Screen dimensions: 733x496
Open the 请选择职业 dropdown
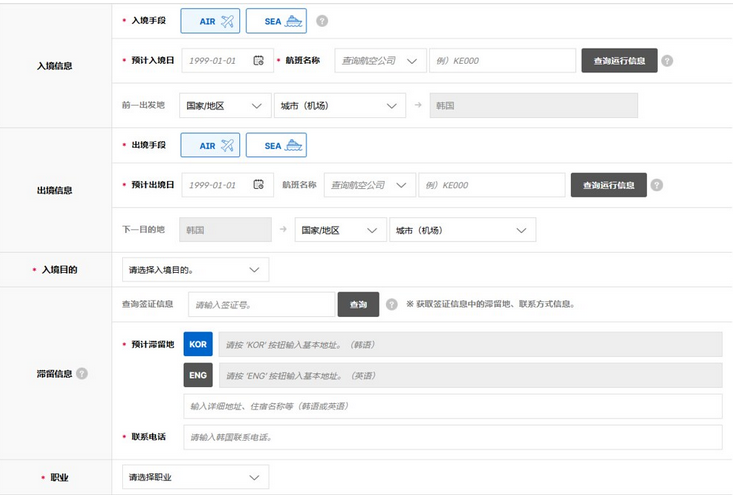pos(195,477)
